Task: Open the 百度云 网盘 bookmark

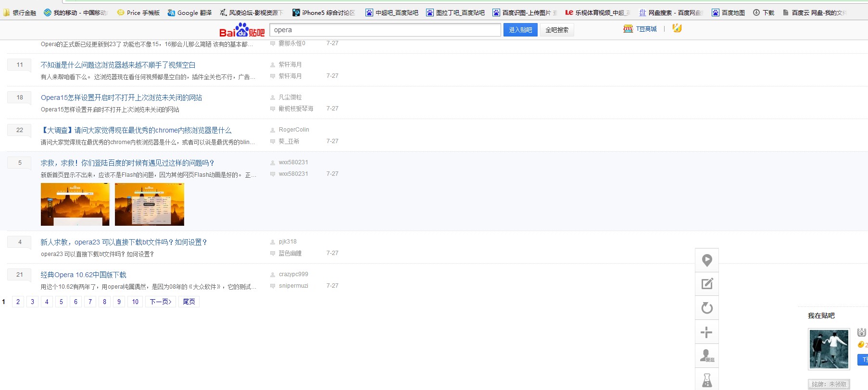Action: 815,13
